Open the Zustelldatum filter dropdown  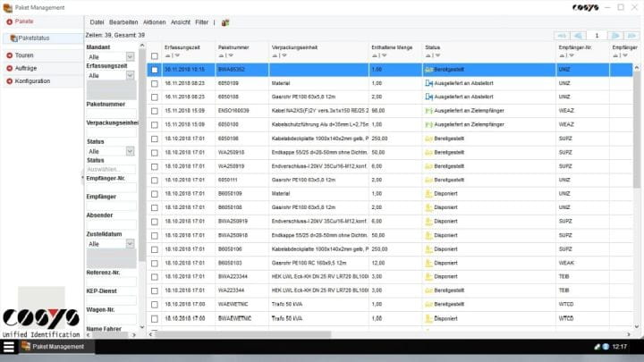[x=130, y=244]
